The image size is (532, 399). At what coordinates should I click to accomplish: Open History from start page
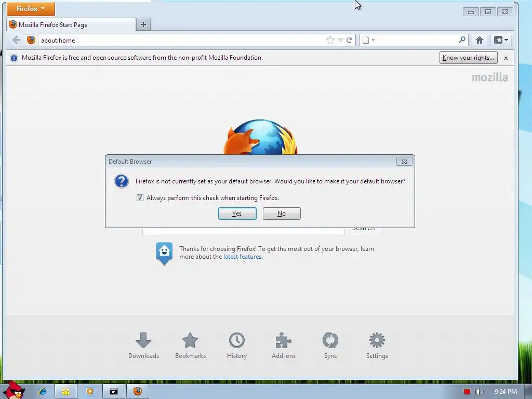click(x=237, y=345)
